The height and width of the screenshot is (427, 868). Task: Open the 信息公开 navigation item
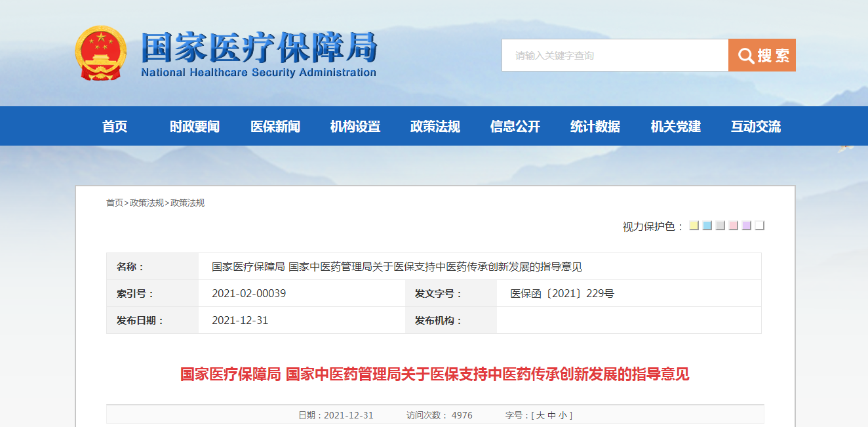(x=515, y=127)
